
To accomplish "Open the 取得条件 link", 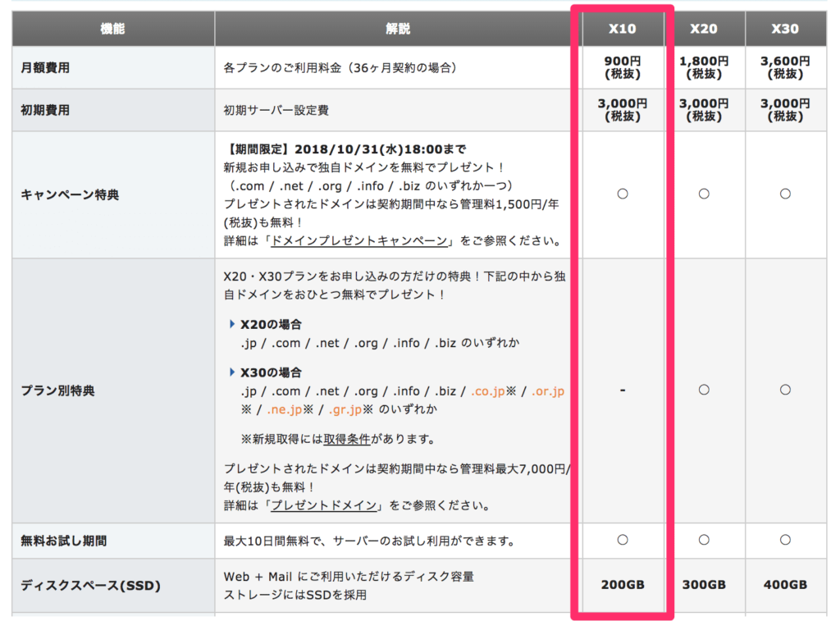I will pyautogui.click(x=347, y=440).
